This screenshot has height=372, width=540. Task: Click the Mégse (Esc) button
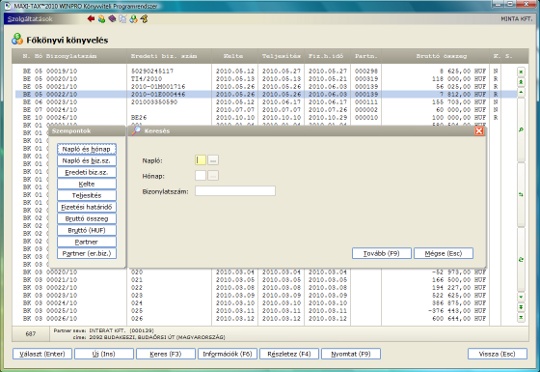click(443, 253)
